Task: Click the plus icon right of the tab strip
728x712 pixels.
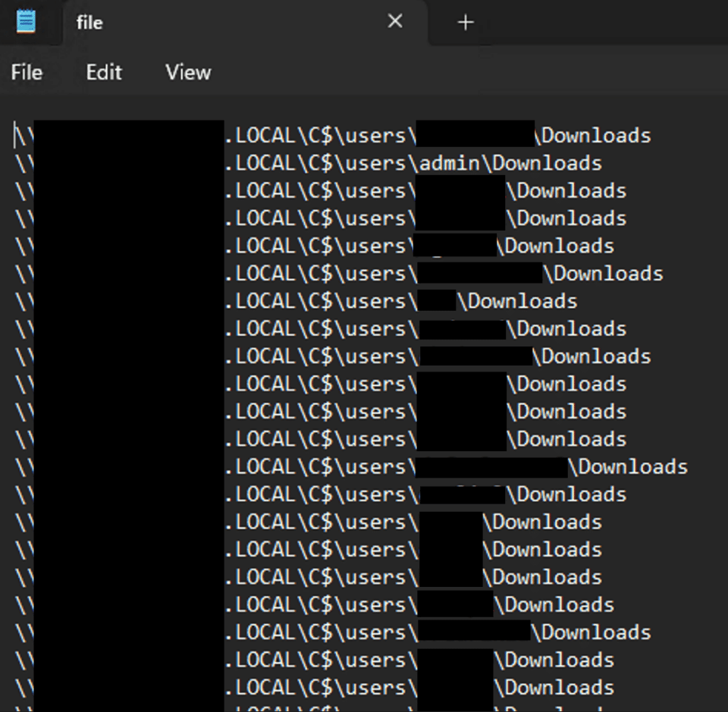Action: 465,22
